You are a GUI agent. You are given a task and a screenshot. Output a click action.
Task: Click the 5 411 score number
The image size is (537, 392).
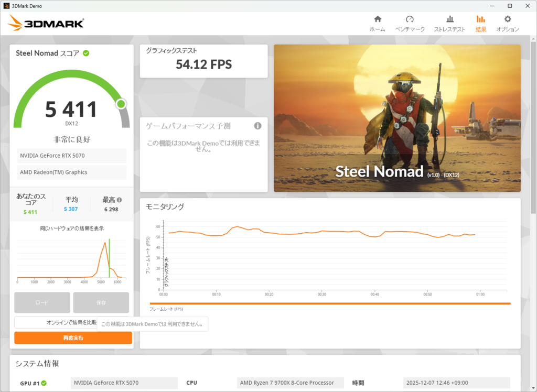click(x=71, y=110)
